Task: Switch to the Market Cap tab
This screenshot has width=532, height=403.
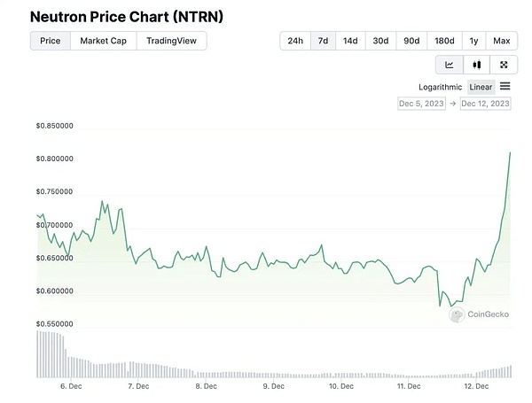Action: (x=103, y=41)
